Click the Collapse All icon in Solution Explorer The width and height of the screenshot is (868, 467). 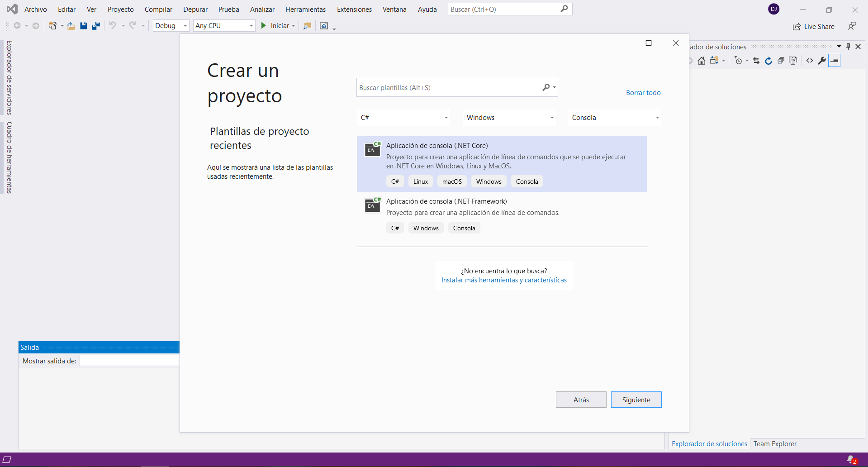(780, 61)
